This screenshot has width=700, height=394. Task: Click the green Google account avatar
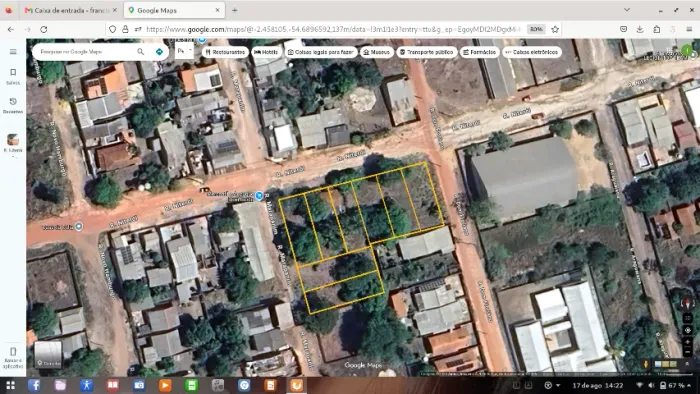(687, 50)
